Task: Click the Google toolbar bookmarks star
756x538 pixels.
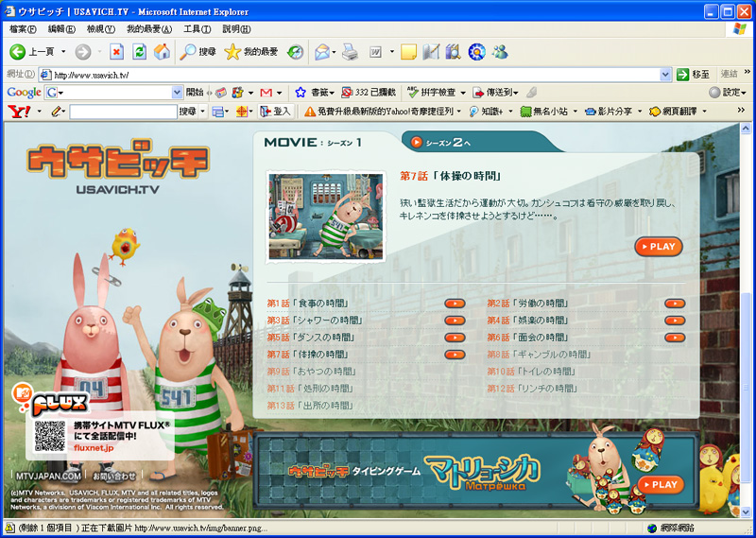Action: click(301, 92)
